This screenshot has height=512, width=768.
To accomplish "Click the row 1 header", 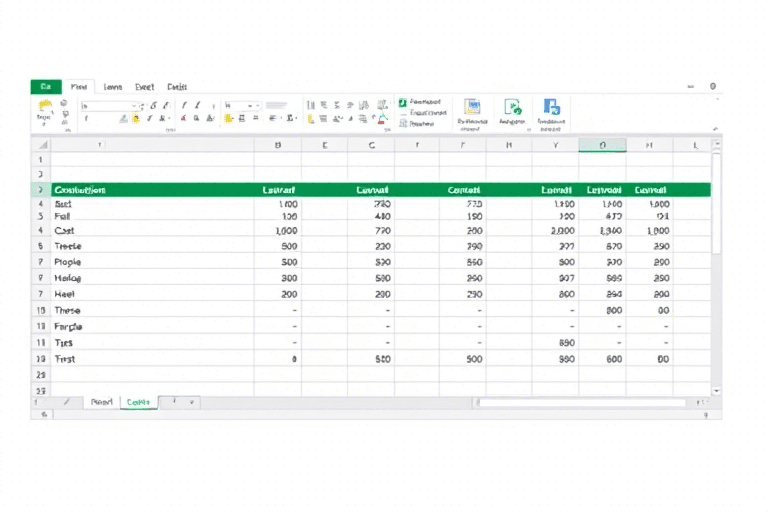I will point(41,159).
